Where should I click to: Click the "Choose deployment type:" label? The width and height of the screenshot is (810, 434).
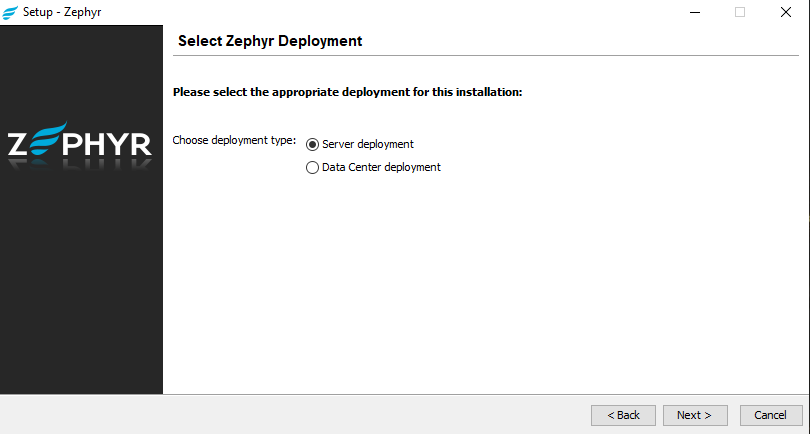(234, 140)
